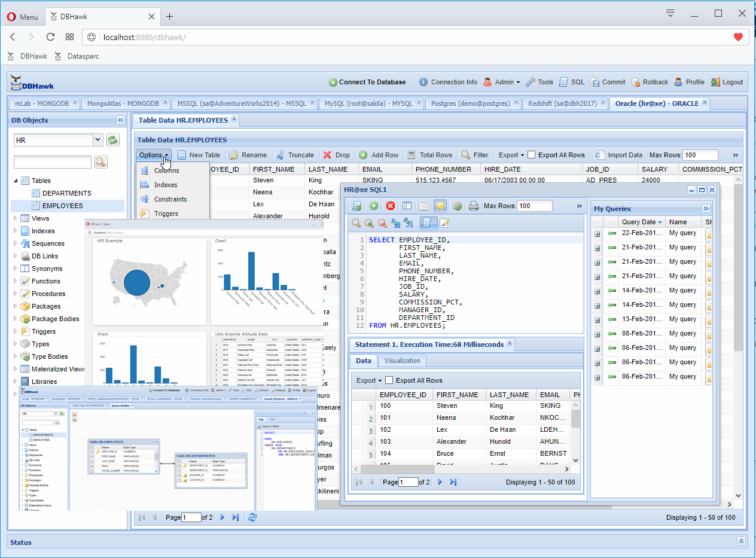This screenshot has height=558, width=756.
Task: Click the green plus icon in SQL editor
Action: point(374,206)
